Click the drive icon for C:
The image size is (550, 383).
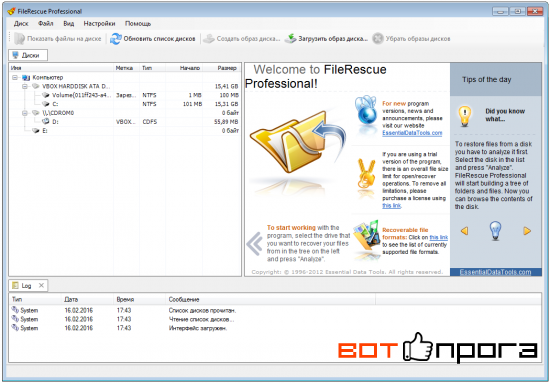46,104
